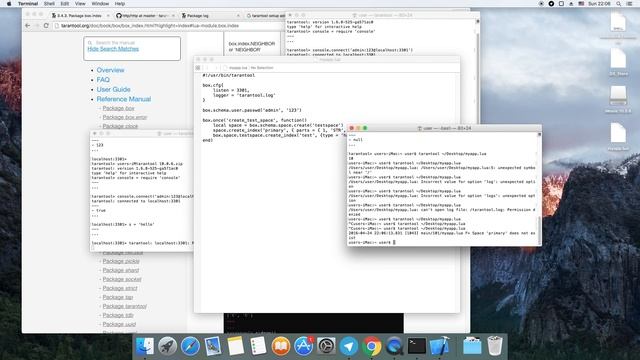Open Launchpad from the Dock

(x=167, y=346)
